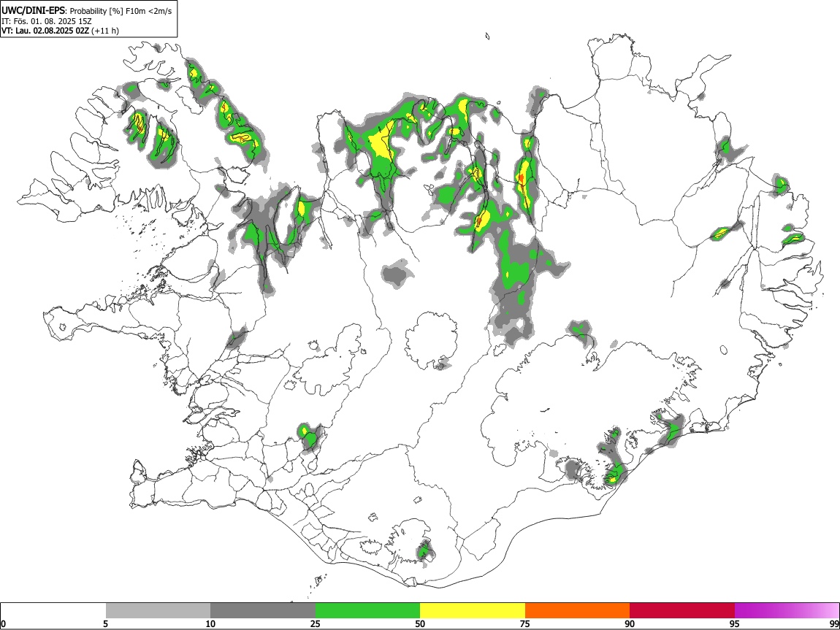
Task: Click the legend tick label '99'
Action: (x=833, y=623)
